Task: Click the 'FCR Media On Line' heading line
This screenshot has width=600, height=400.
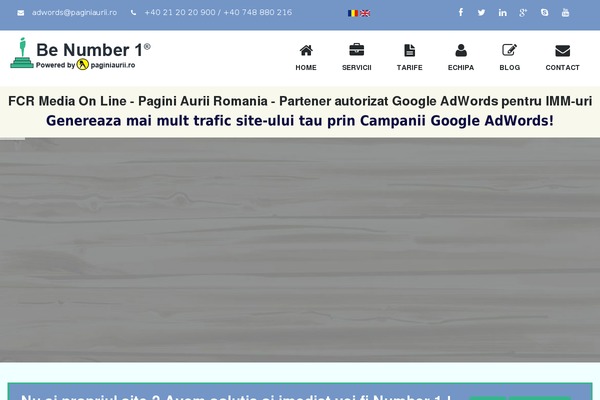Action: [300, 101]
